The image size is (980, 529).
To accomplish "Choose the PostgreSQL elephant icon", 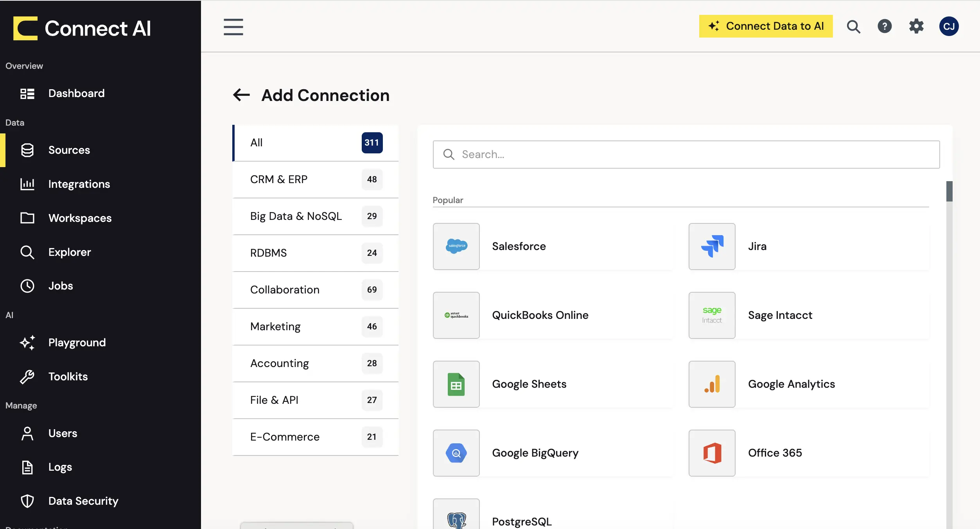I will point(456,515).
